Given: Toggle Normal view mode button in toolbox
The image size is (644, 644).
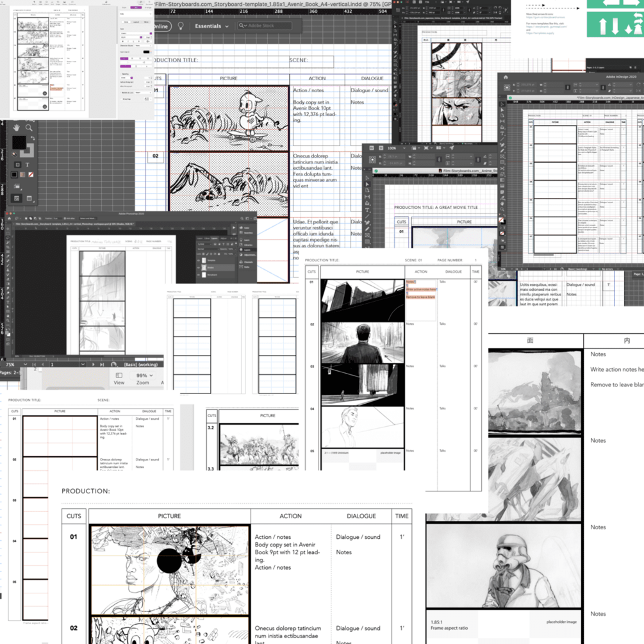Looking at the screenshot, I should click(x=17, y=199).
